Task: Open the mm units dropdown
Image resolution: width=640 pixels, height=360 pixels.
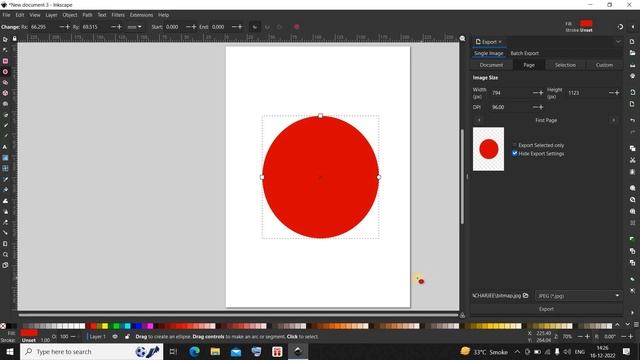Action: pos(134,27)
